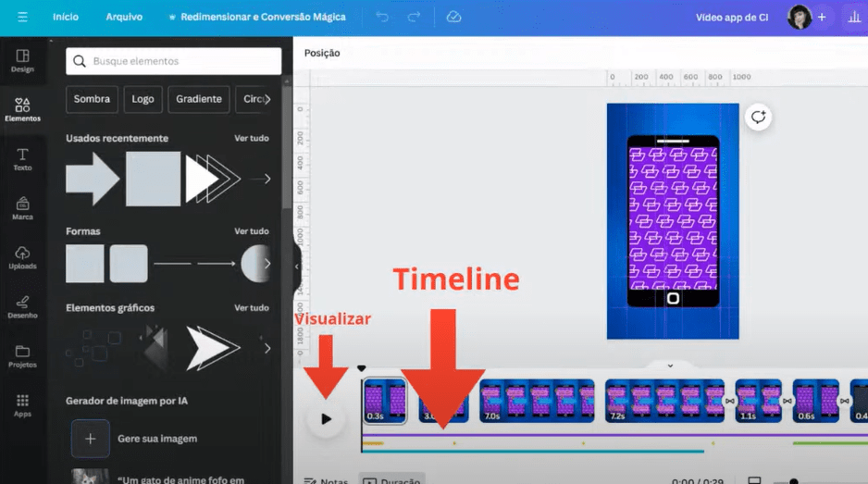Open the Texto side tab
Screen dimensions: 868x484
pos(22,159)
